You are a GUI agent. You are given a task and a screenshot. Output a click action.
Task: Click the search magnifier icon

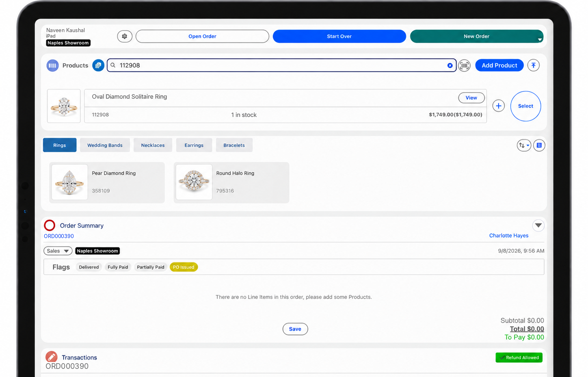click(113, 65)
